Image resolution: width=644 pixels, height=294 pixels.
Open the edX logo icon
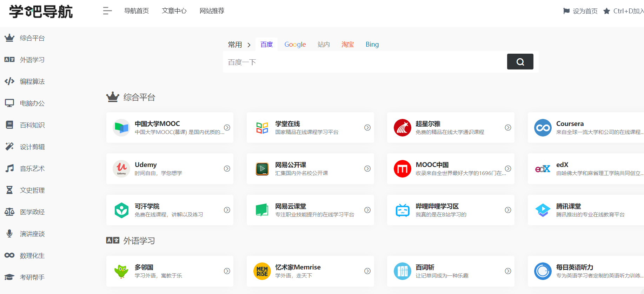543,169
